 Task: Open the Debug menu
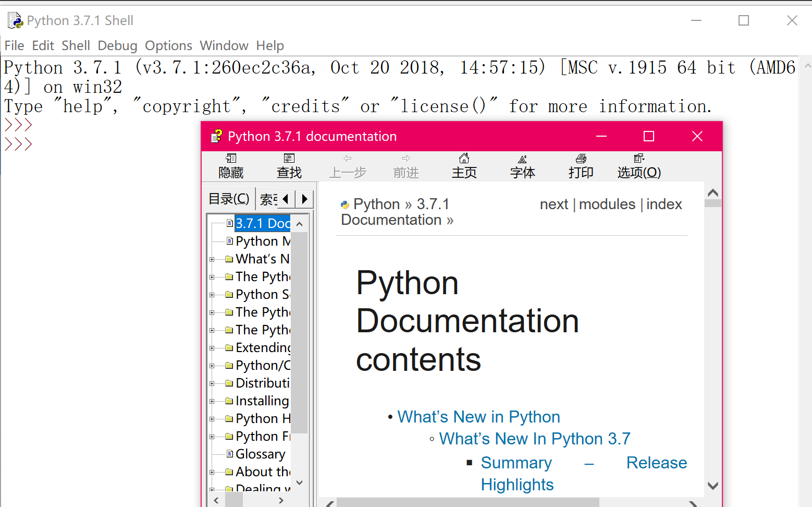[x=117, y=46]
